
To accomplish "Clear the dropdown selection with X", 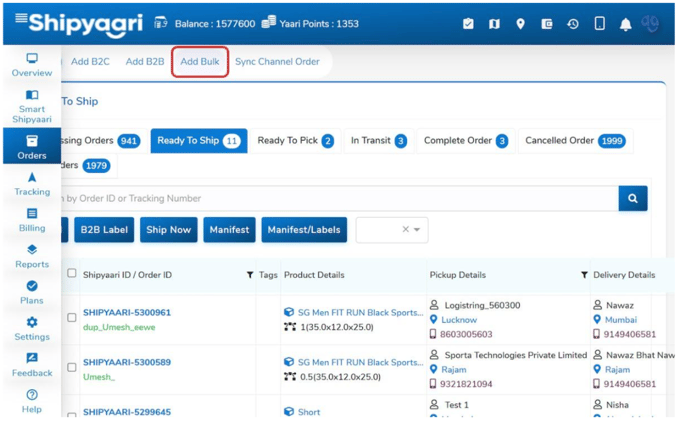I will (x=406, y=229).
